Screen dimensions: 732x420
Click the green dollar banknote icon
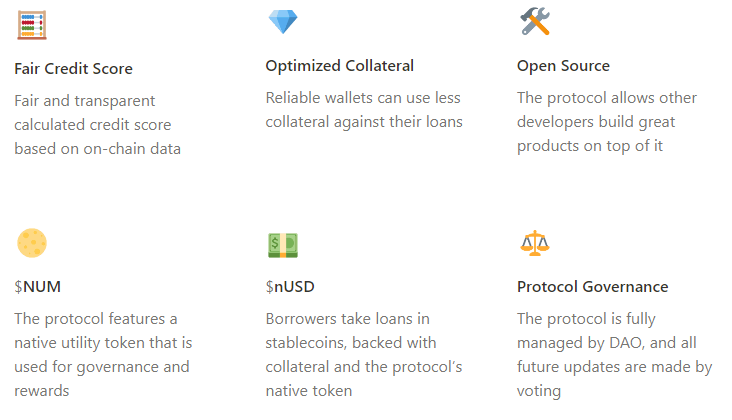coord(283,245)
